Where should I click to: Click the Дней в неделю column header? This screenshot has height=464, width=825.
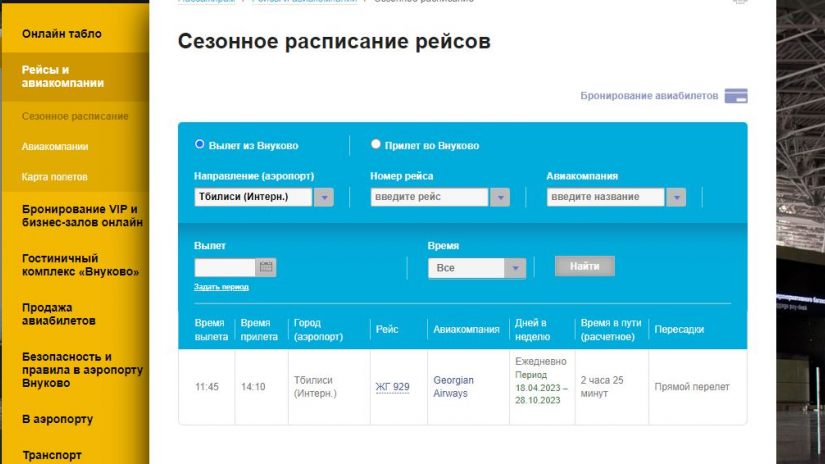532,329
